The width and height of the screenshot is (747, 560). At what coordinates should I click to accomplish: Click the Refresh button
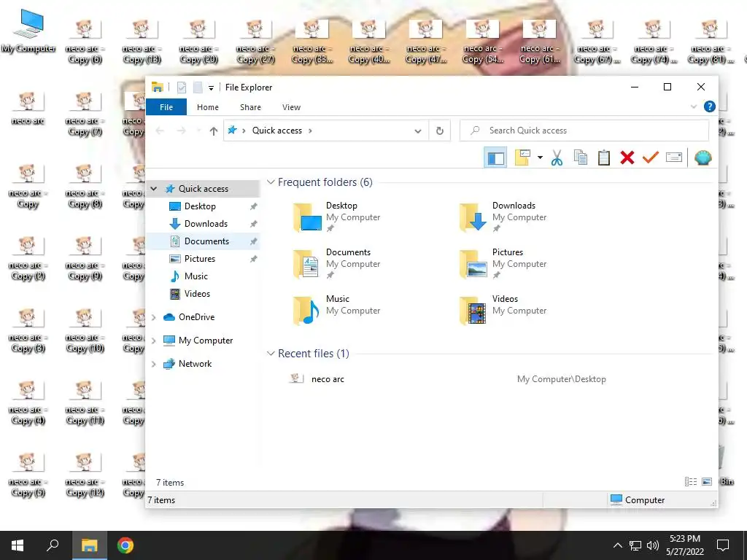[440, 131]
